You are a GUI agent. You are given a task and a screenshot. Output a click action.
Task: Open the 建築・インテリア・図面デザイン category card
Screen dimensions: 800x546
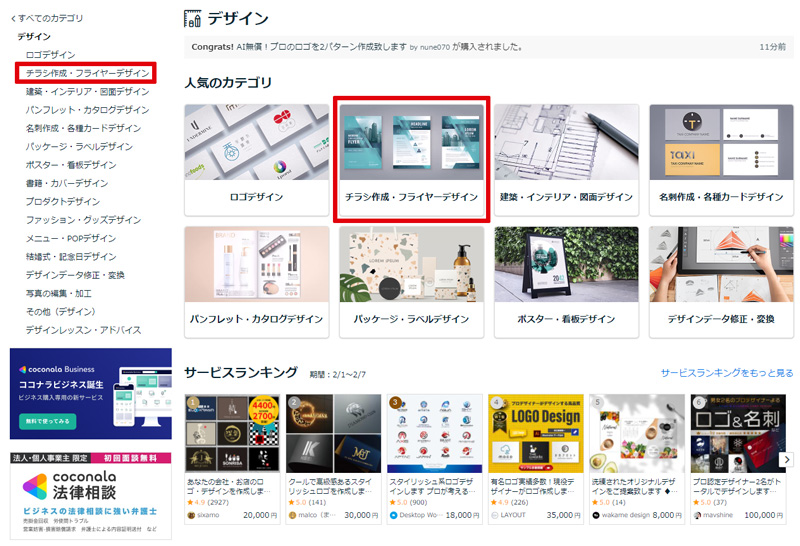click(566, 159)
